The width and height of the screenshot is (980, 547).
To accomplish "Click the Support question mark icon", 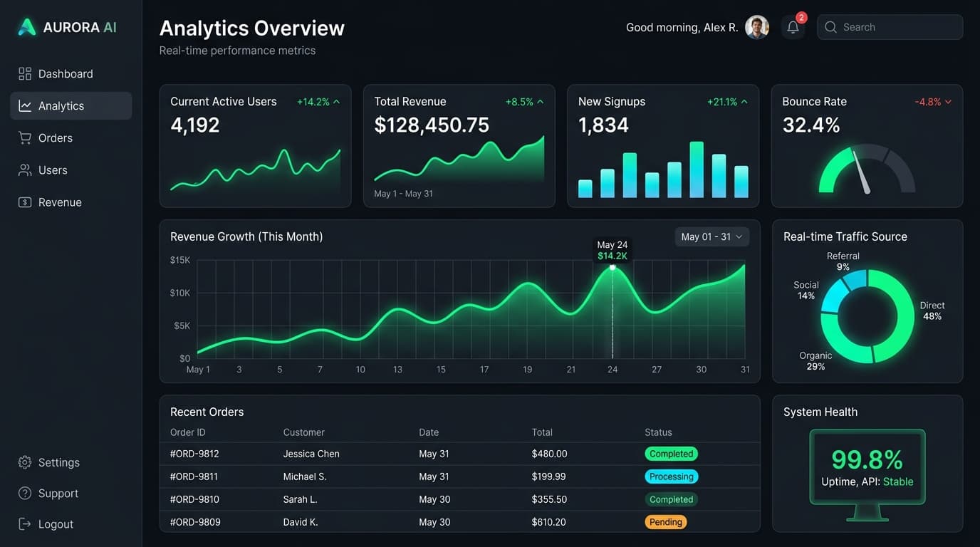I will point(25,493).
